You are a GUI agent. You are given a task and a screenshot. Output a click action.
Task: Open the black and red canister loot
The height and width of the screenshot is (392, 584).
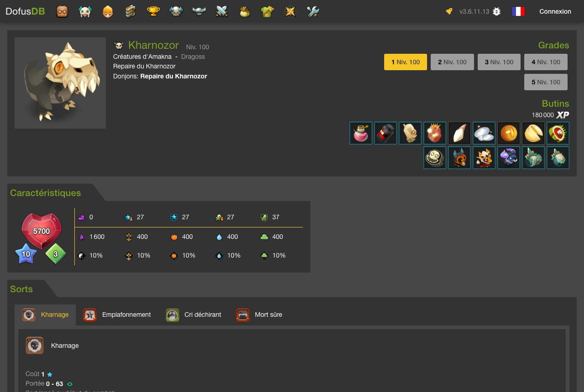(x=386, y=133)
